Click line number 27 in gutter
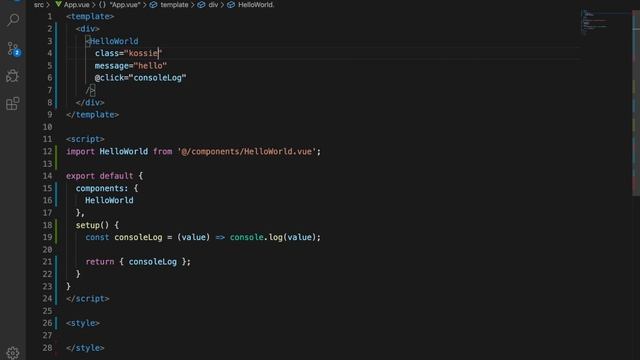 (47, 335)
